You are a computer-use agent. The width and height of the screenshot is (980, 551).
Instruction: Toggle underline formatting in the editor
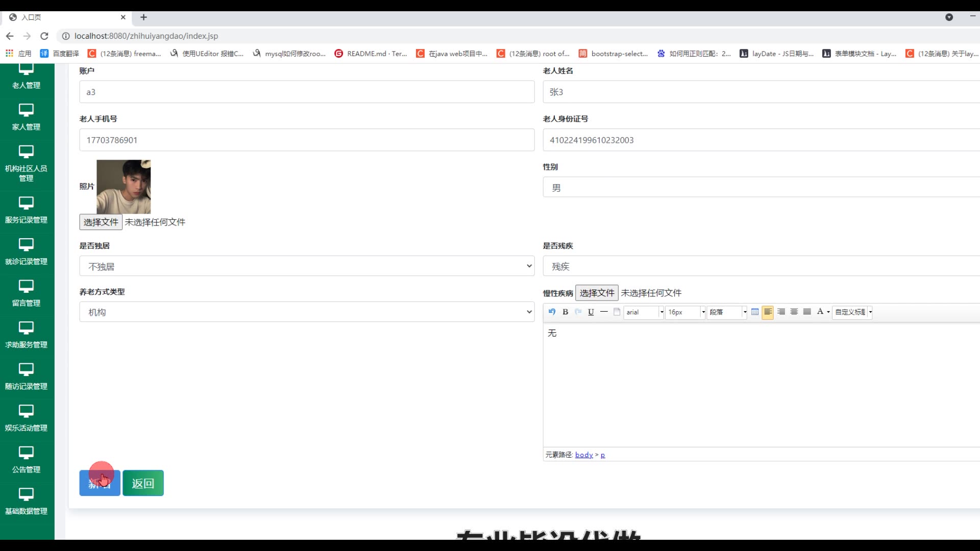pyautogui.click(x=591, y=312)
